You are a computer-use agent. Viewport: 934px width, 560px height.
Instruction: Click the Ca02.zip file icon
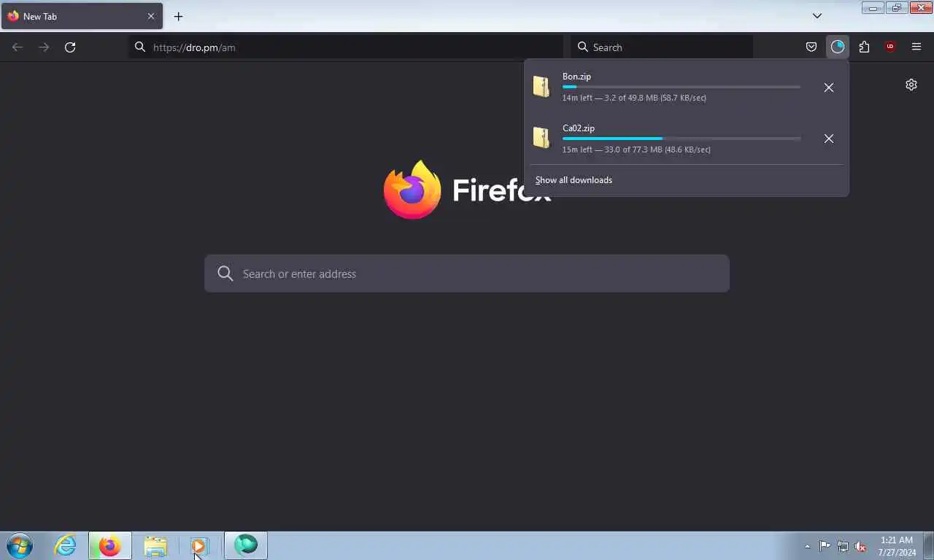point(541,138)
